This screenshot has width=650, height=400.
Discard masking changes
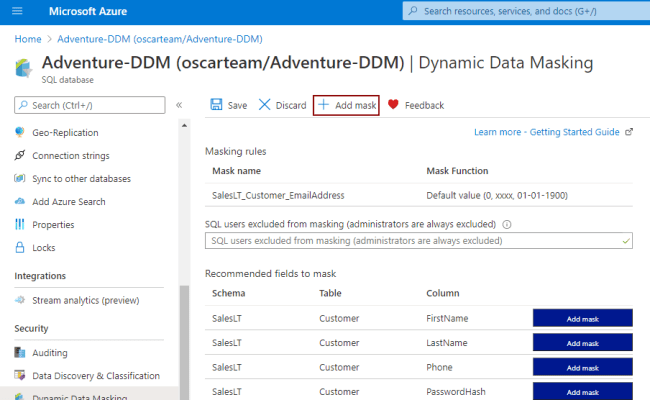(x=282, y=105)
